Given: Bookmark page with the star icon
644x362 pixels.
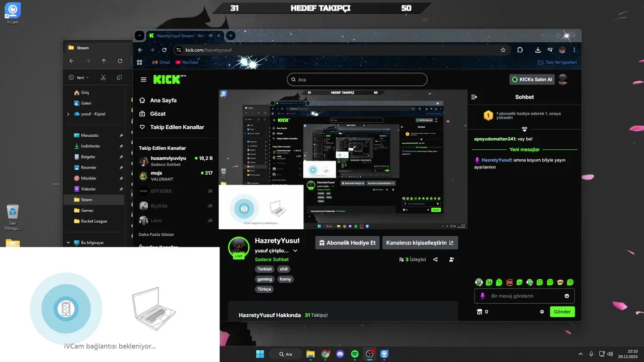Looking at the screenshot, I should [503, 50].
